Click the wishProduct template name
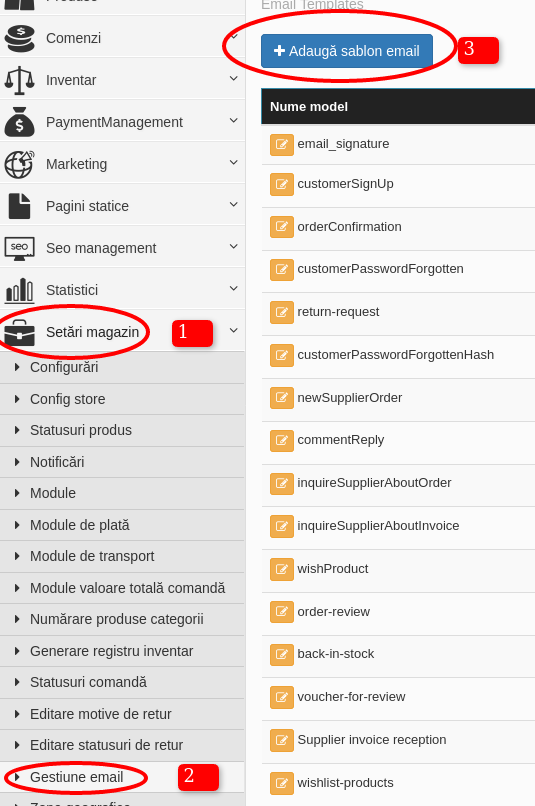This screenshot has width=535, height=806. click(x=333, y=569)
